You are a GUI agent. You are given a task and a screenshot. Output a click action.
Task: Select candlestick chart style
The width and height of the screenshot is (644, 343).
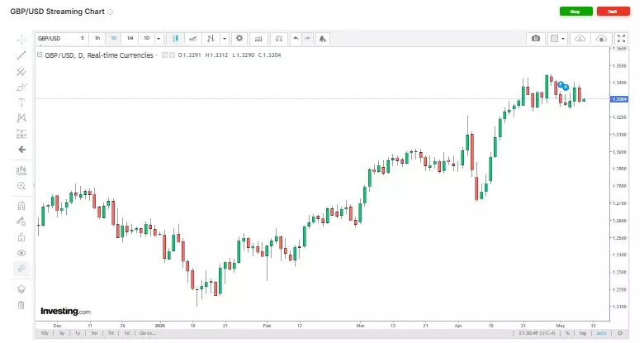pyautogui.click(x=175, y=39)
